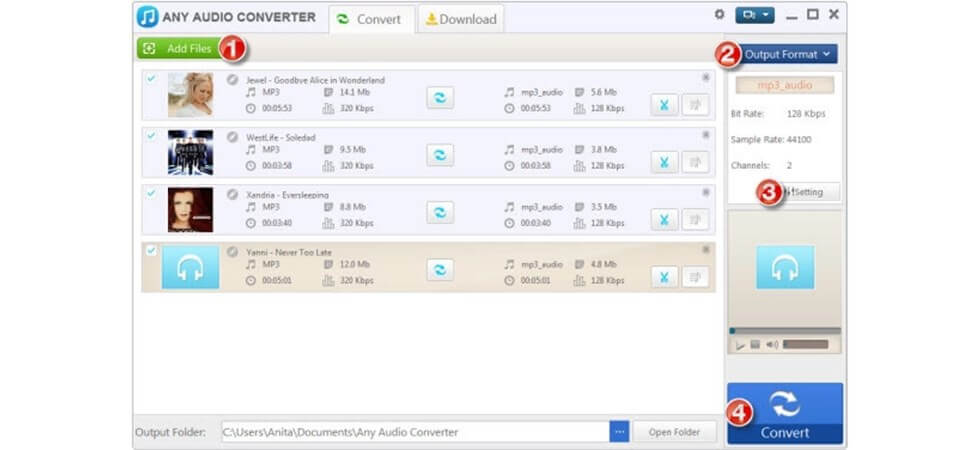980x450 pixels.
Task: Click the convert arrows icon for Yanni row
Action: pos(440,270)
